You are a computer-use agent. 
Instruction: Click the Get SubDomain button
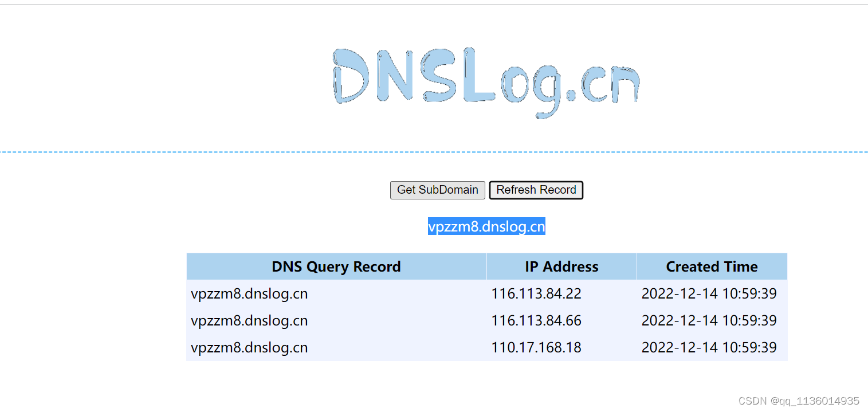coord(438,190)
